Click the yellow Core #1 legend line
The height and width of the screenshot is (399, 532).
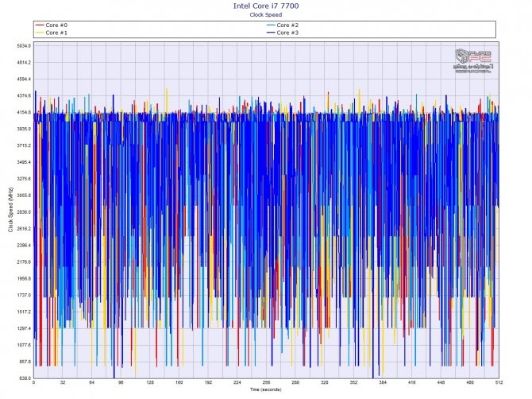pos(40,33)
